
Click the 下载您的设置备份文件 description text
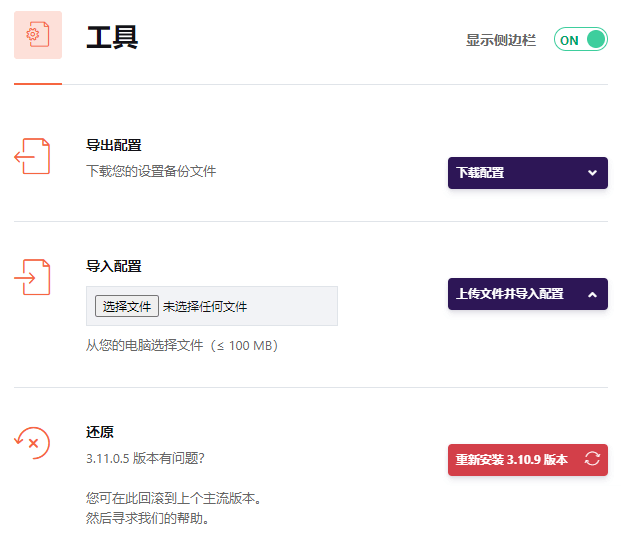(x=151, y=171)
